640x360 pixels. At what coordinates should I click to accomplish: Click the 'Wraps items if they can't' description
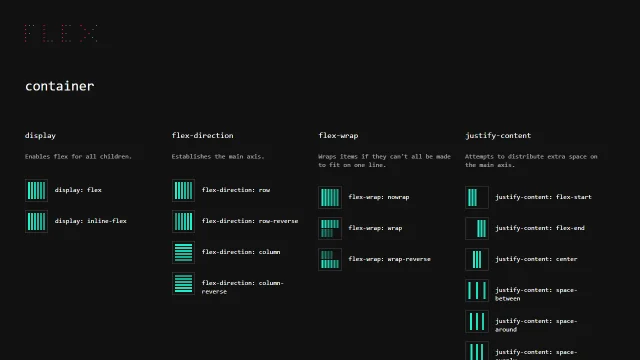384,160
